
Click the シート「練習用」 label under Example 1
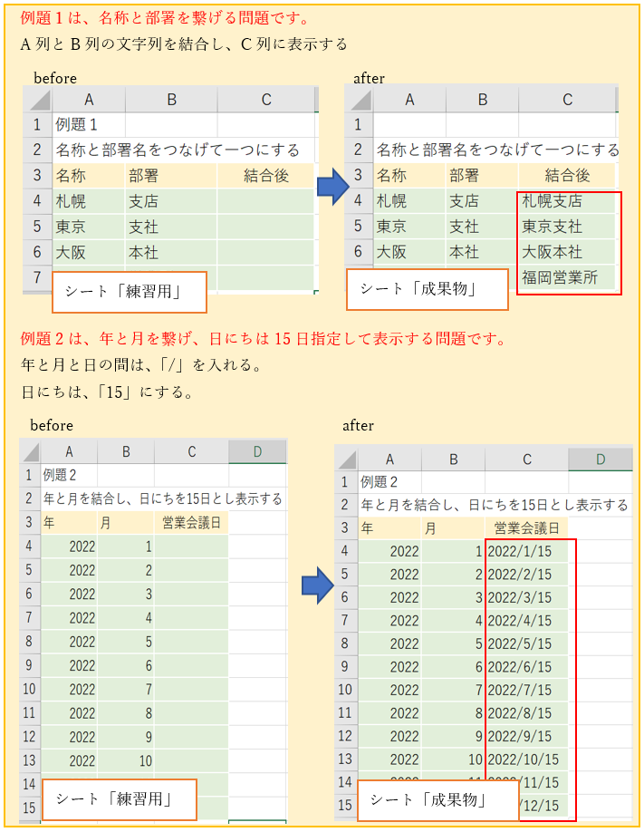point(129,292)
